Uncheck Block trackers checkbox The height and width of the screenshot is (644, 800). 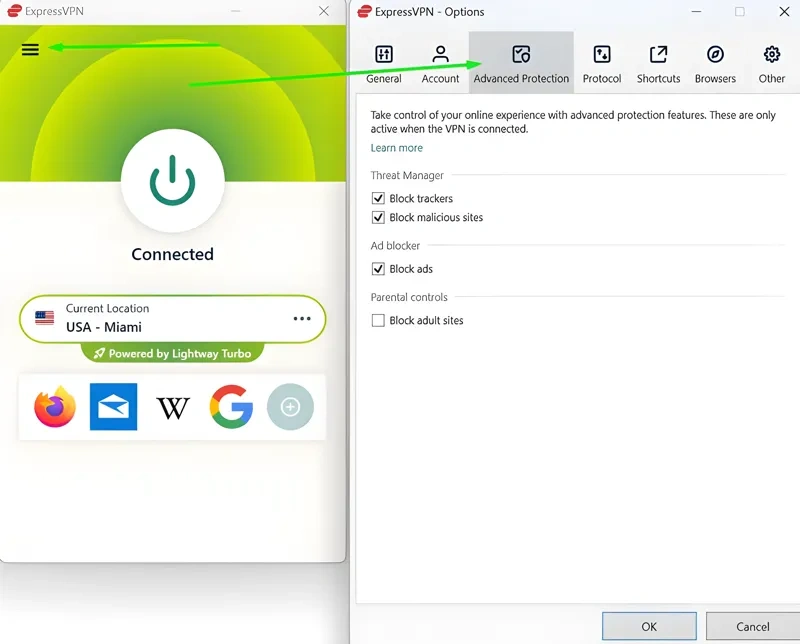(378, 199)
